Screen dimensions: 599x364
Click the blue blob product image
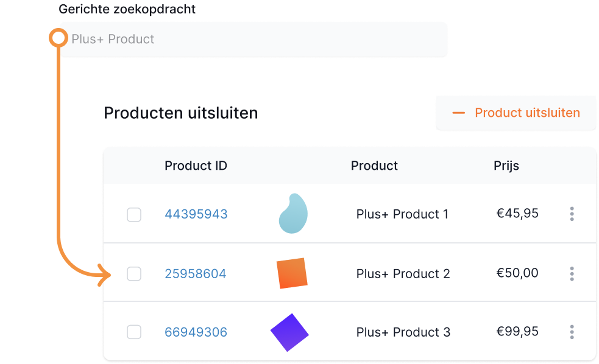[x=293, y=214]
